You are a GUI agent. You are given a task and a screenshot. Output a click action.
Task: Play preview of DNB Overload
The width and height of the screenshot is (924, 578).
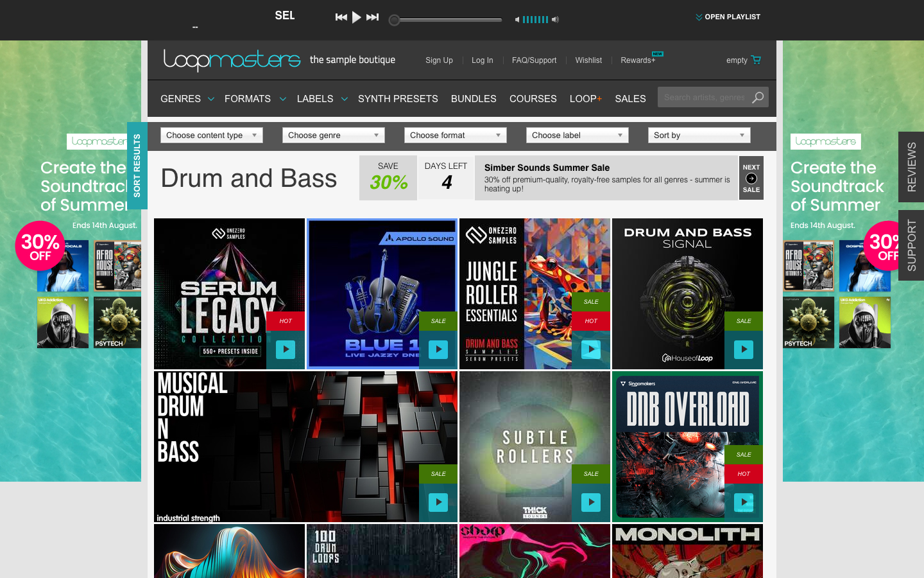click(744, 502)
